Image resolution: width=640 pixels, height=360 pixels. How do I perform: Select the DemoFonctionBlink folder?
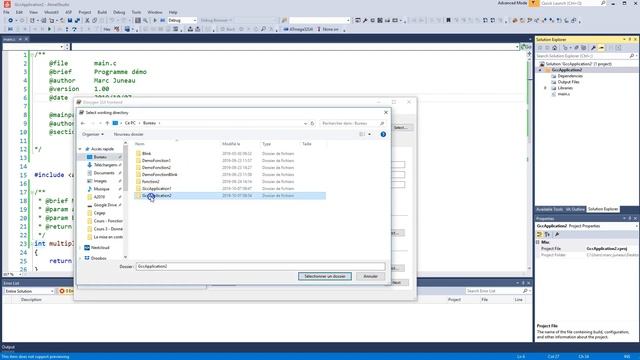(160, 174)
